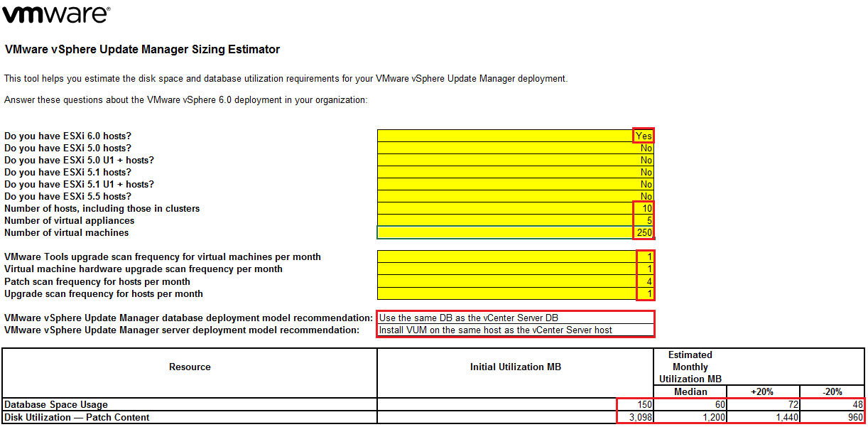This screenshot has height=427, width=868.
Task: Click the number of hosts value cell
Action: tap(515, 208)
